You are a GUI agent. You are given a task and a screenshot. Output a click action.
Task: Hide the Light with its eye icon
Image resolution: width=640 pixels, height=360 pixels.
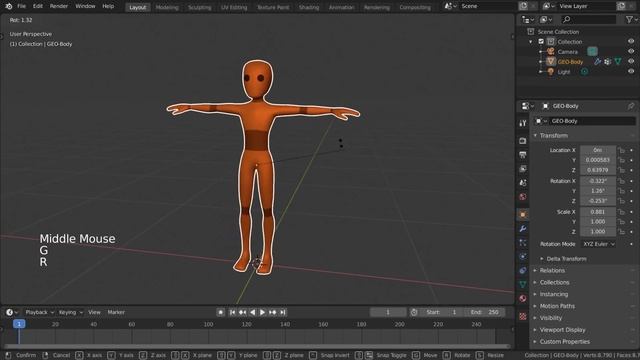pyautogui.click(x=631, y=71)
